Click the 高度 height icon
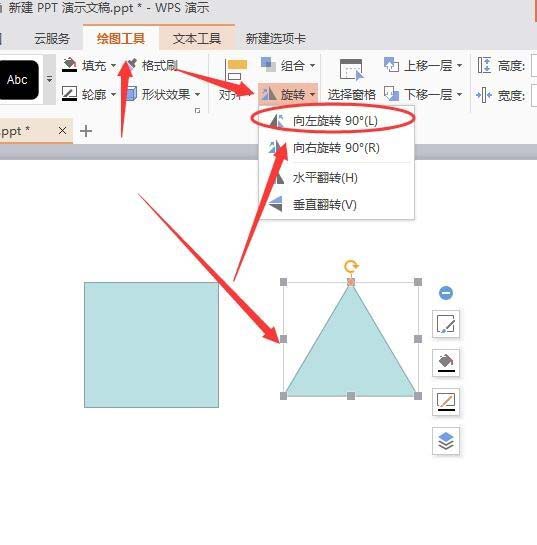 484,65
